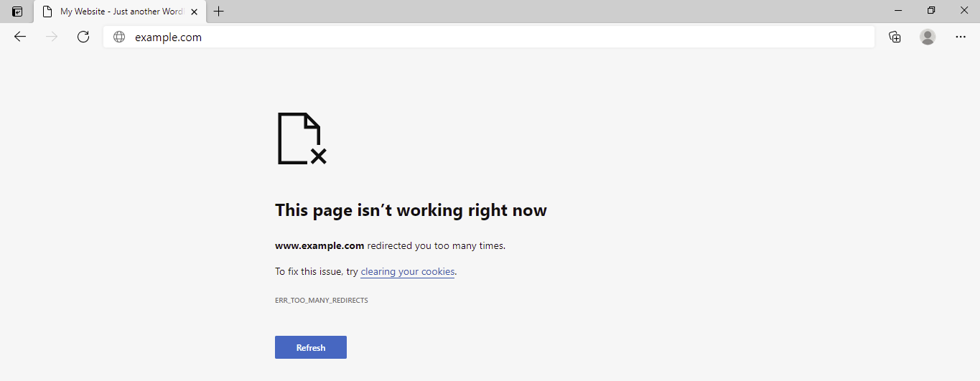980x381 pixels.
Task: Click the "This page isn't working" heading
Action: tap(411, 210)
